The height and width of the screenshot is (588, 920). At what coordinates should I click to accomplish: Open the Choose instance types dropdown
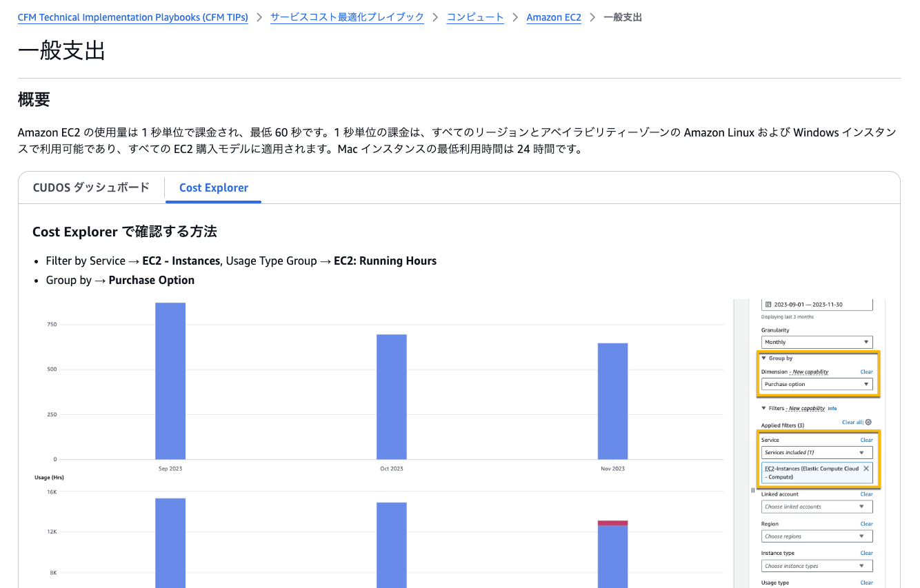click(x=817, y=566)
